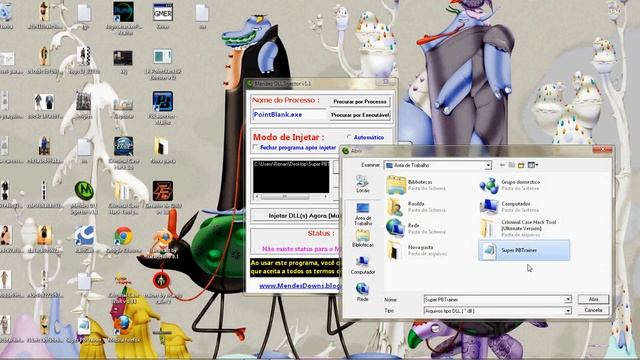Click the Nome text field with Super PBTrainer
Image resolution: width=640 pixels, height=360 pixels.
494,300
